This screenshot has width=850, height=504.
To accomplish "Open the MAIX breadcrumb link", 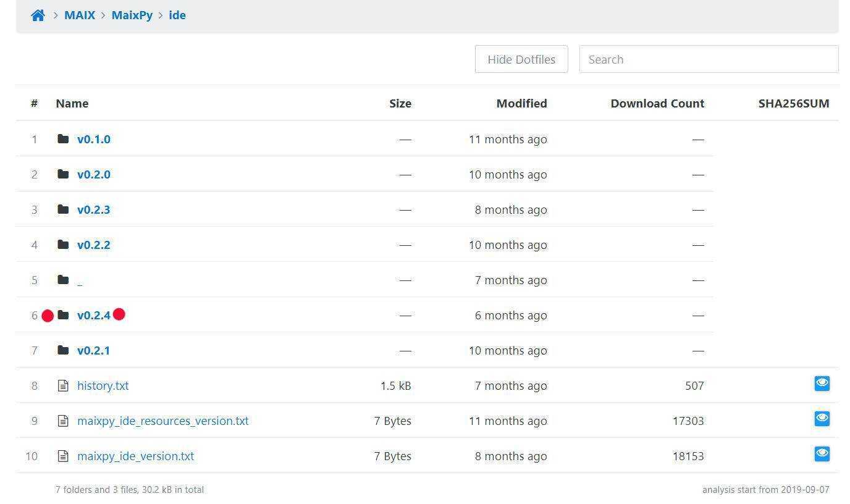I will coord(80,15).
